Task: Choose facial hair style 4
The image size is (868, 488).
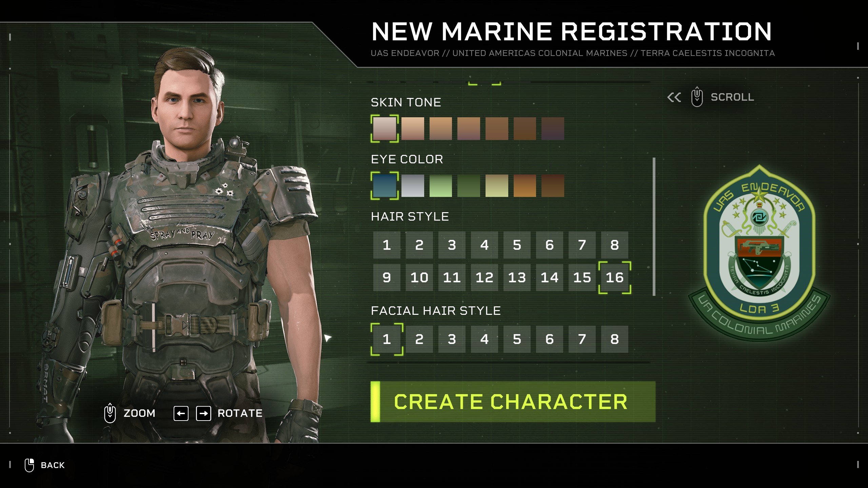Action: [x=484, y=339]
